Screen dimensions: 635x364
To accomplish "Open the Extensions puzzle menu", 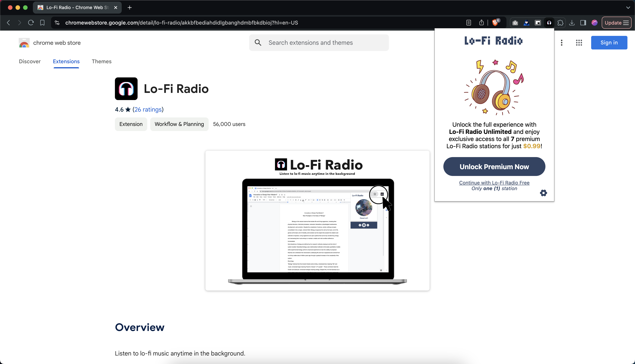I will pyautogui.click(x=560, y=23).
